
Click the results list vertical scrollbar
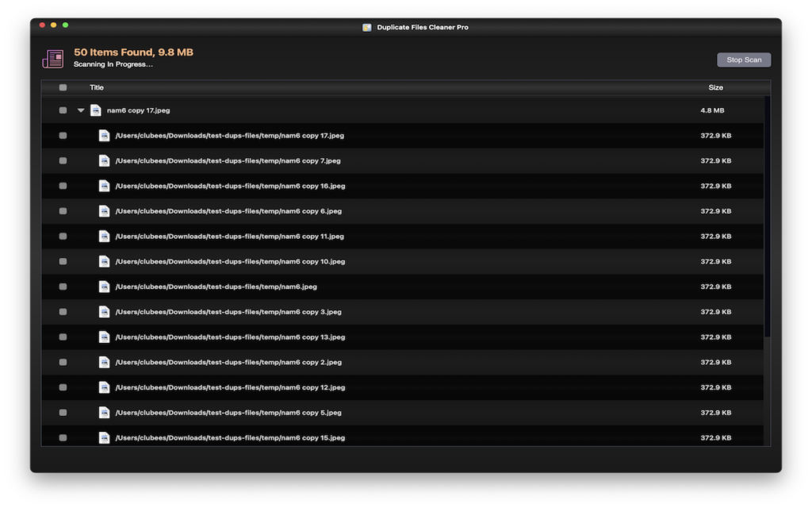point(767,217)
